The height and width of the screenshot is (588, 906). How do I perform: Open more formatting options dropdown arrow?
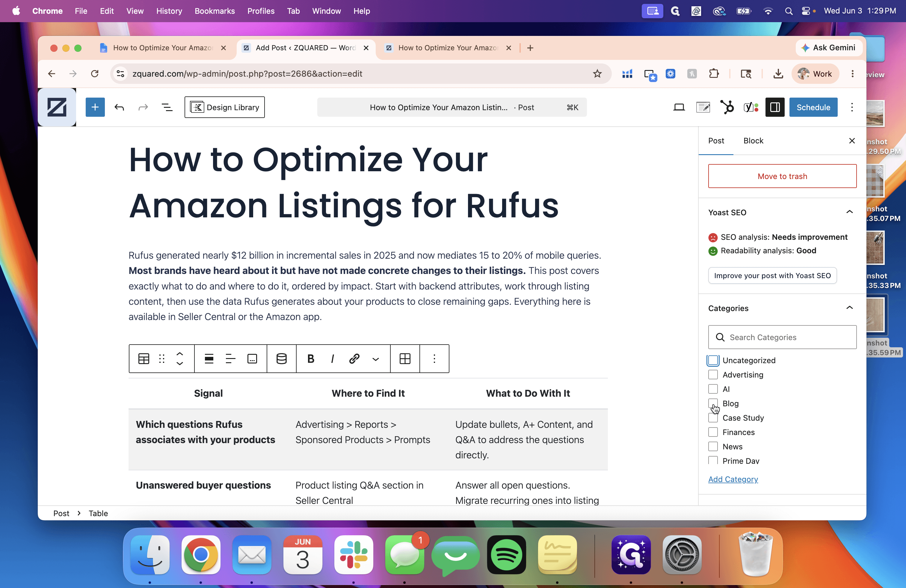click(x=375, y=359)
